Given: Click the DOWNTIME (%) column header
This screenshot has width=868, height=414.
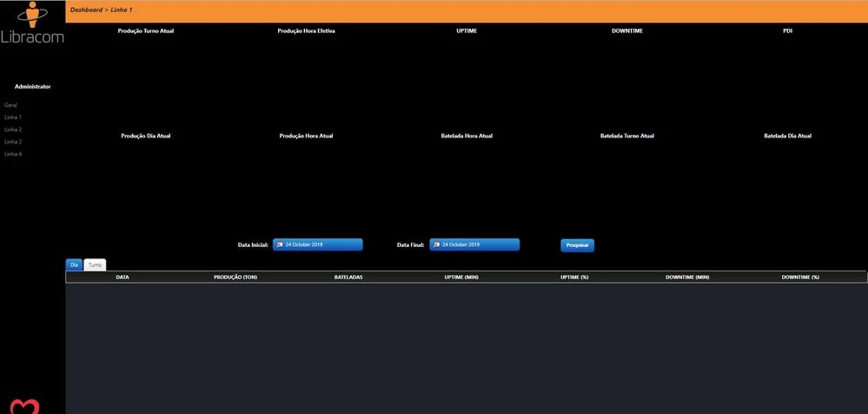Looking at the screenshot, I should click(800, 277).
